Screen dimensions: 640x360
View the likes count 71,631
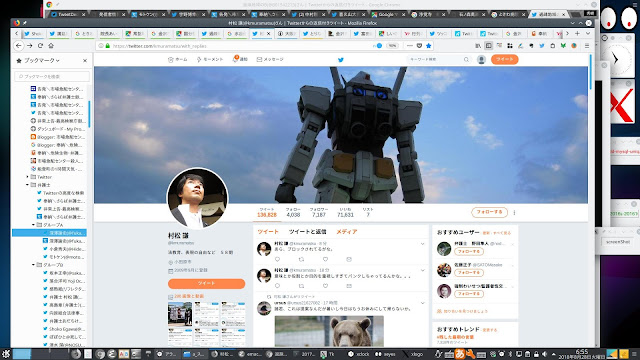point(345,212)
